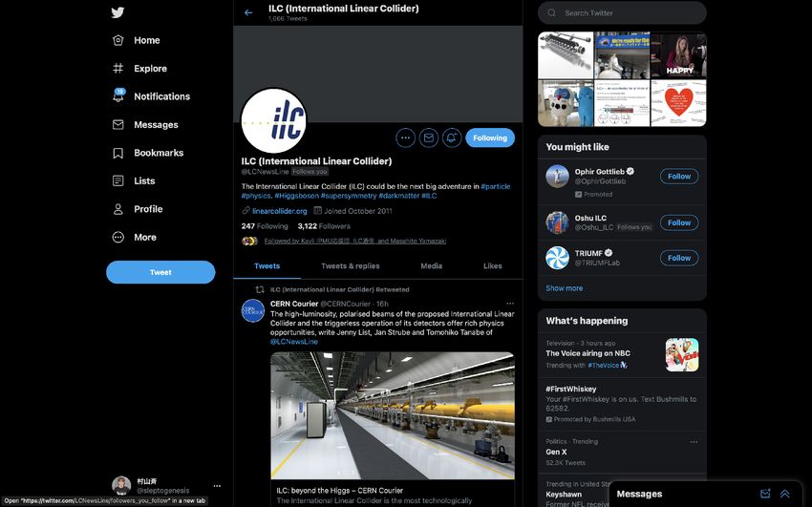
Task: Focus the Search Twitter field
Action: [622, 13]
